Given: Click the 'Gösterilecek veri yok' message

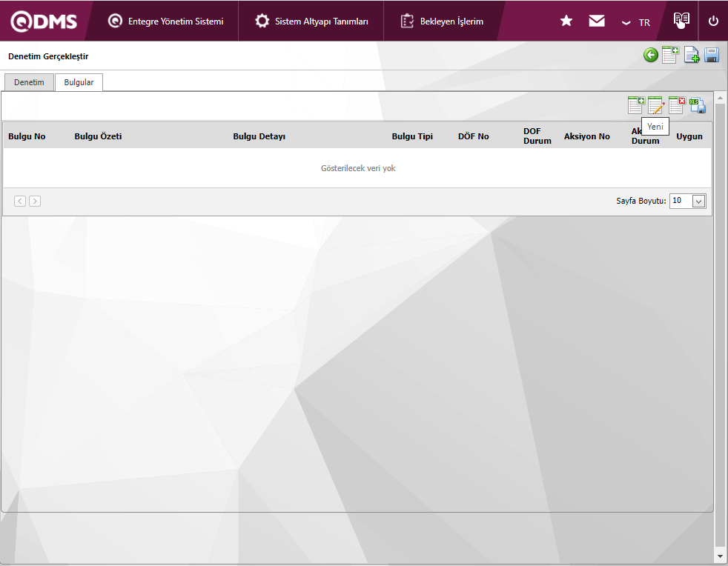Looking at the screenshot, I should click(x=358, y=168).
